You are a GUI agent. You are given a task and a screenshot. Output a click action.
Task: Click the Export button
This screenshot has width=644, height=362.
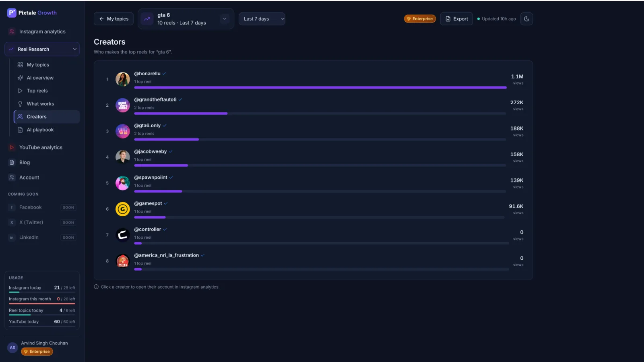456,19
